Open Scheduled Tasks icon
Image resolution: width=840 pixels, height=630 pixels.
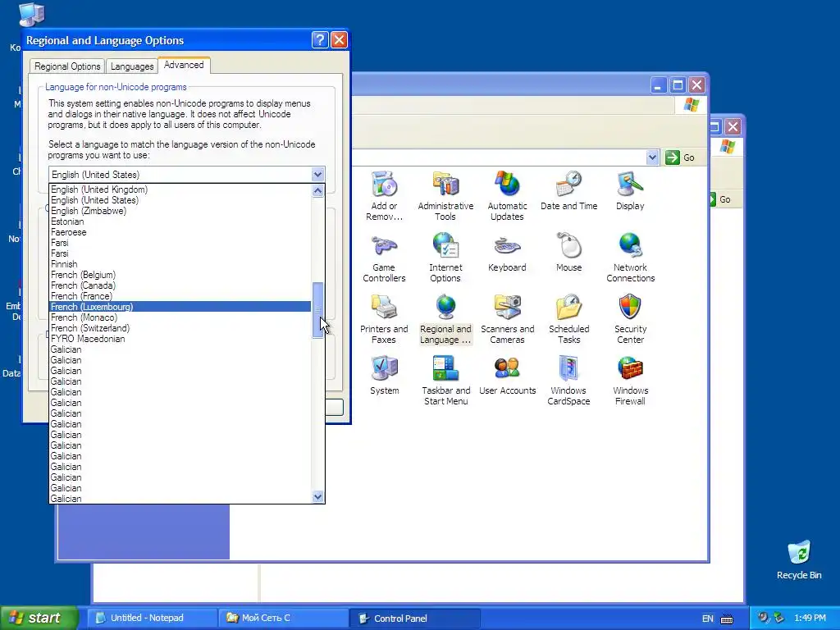click(569, 319)
